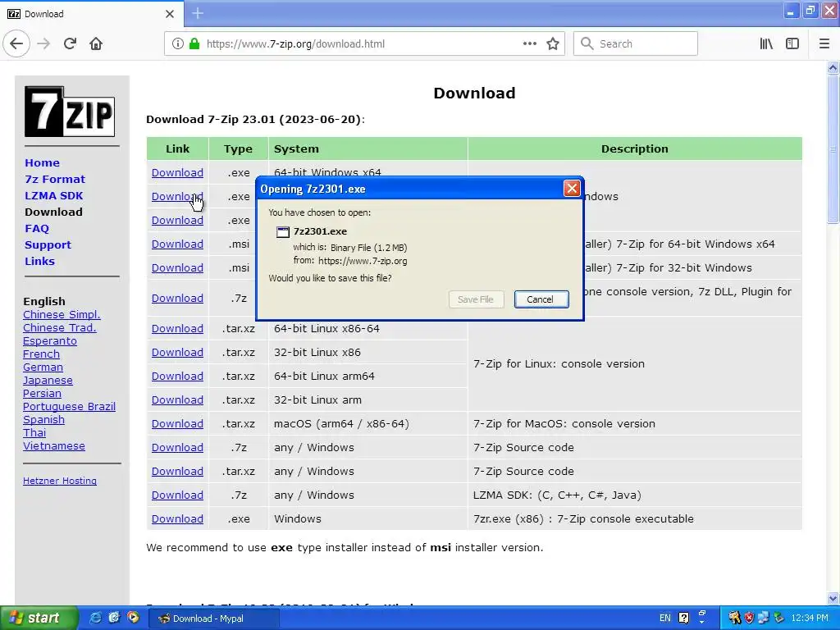Click the help icon in the taskbar language bar

click(x=683, y=618)
